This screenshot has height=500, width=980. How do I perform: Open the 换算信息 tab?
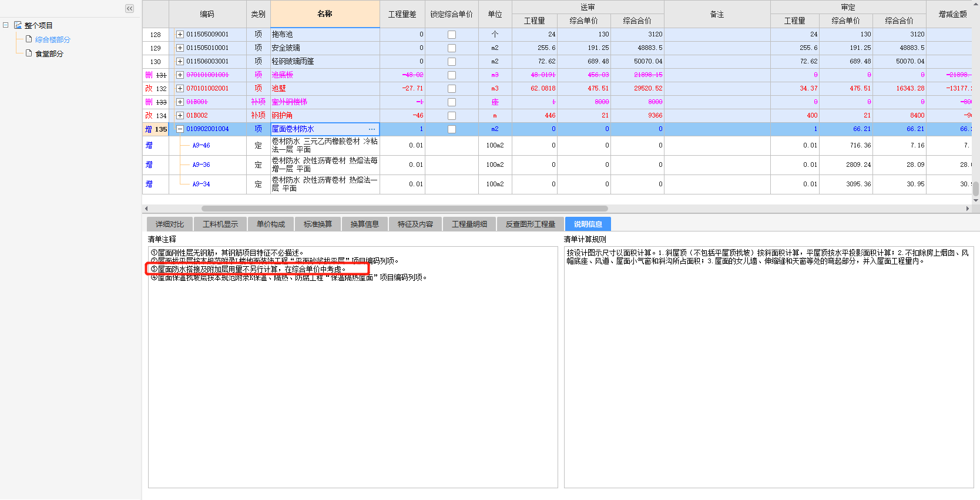point(365,224)
